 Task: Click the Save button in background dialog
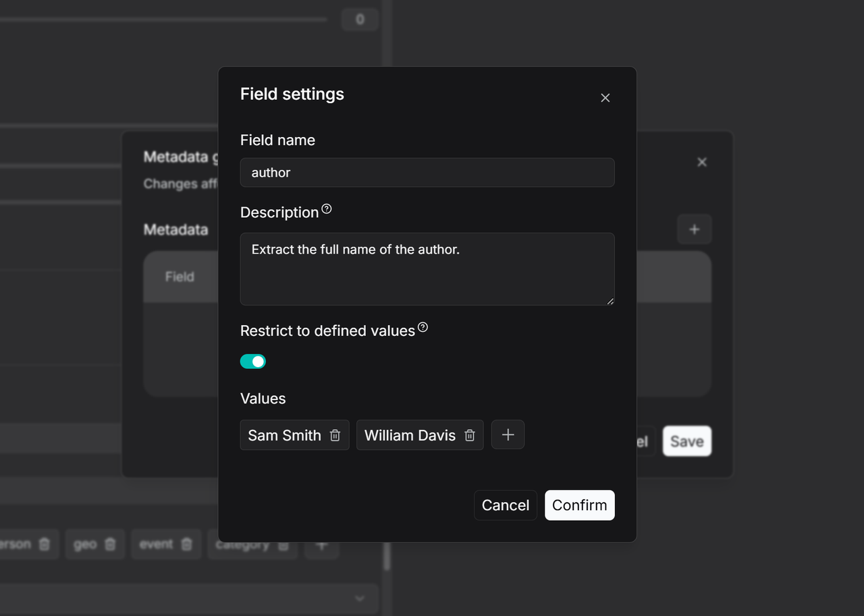click(686, 441)
